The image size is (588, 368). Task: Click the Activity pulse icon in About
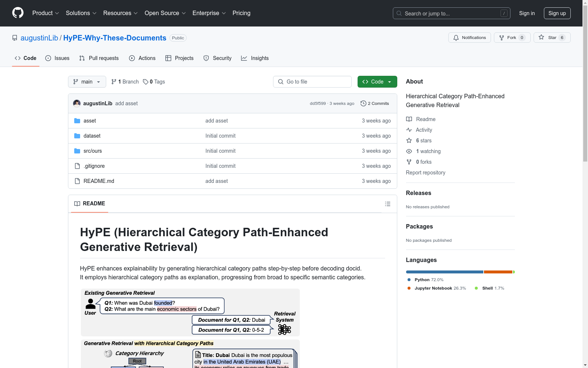point(409,130)
